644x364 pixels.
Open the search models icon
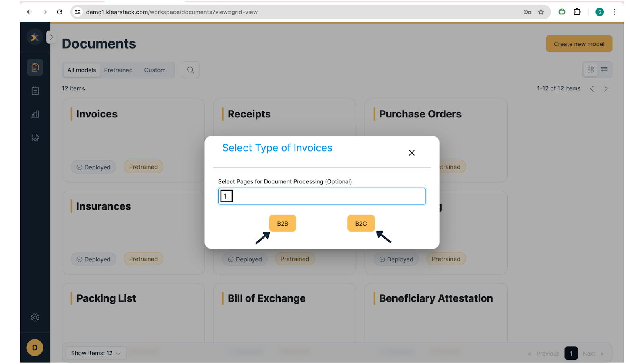click(190, 70)
